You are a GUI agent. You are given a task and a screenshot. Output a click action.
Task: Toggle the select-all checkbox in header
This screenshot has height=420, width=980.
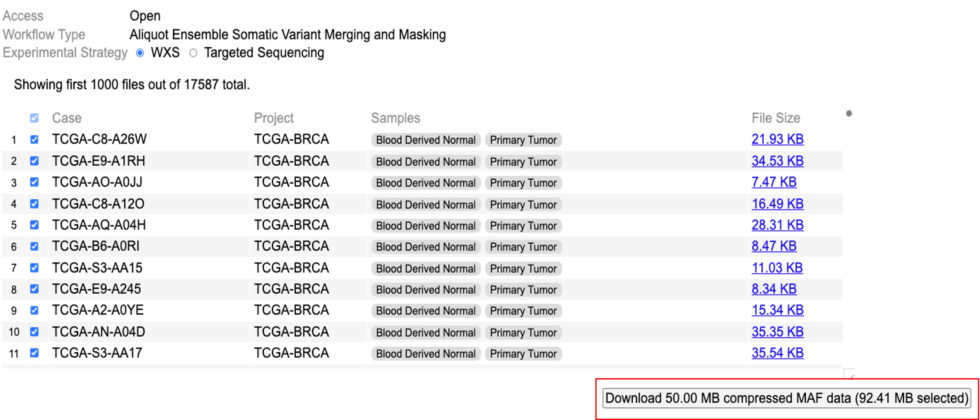tap(34, 118)
